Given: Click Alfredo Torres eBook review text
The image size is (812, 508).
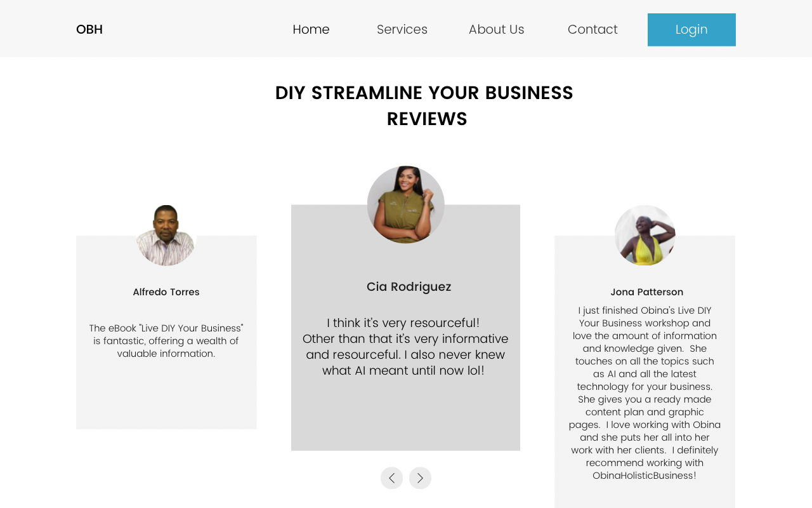Looking at the screenshot, I should 166,341.
